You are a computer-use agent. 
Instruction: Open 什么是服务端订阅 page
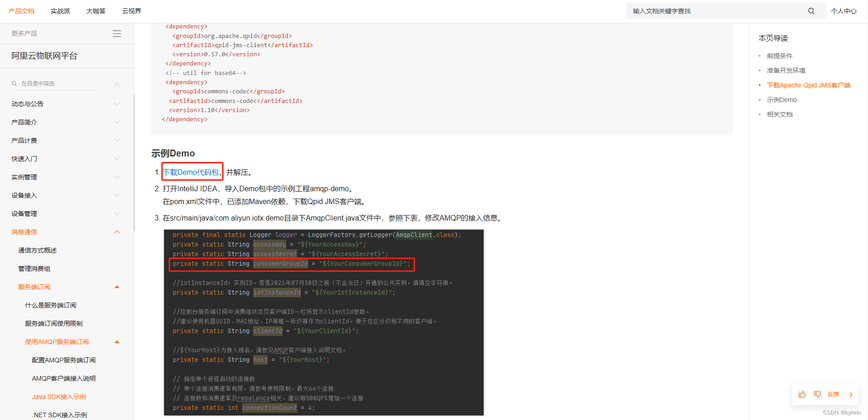click(x=51, y=305)
